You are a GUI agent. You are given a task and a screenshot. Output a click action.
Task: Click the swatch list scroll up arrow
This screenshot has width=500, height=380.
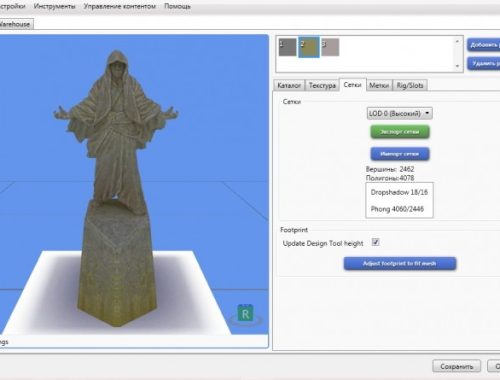tap(457, 41)
